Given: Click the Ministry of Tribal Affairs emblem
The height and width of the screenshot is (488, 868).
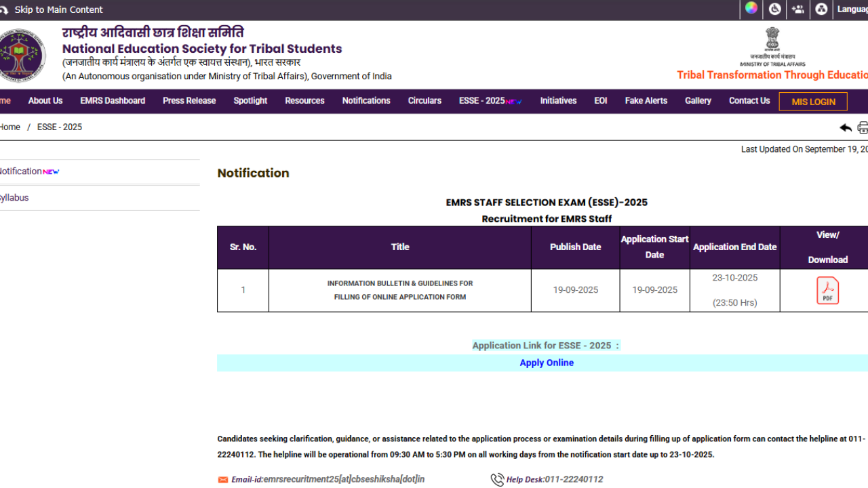Looking at the screenshot, I should click(x=772, y=46).
